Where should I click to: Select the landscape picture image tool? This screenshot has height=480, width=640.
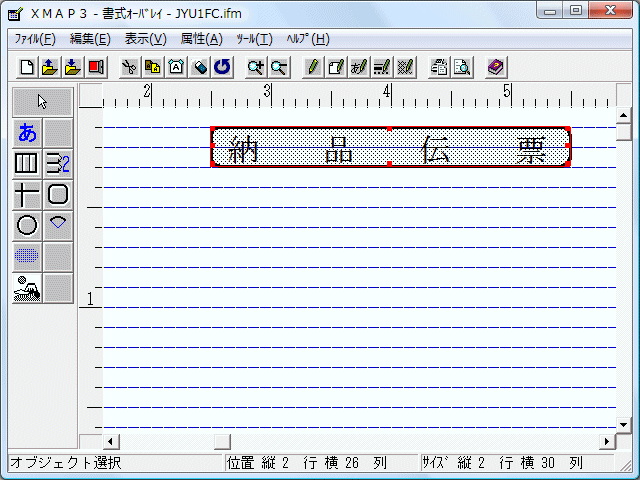point(27,288)
